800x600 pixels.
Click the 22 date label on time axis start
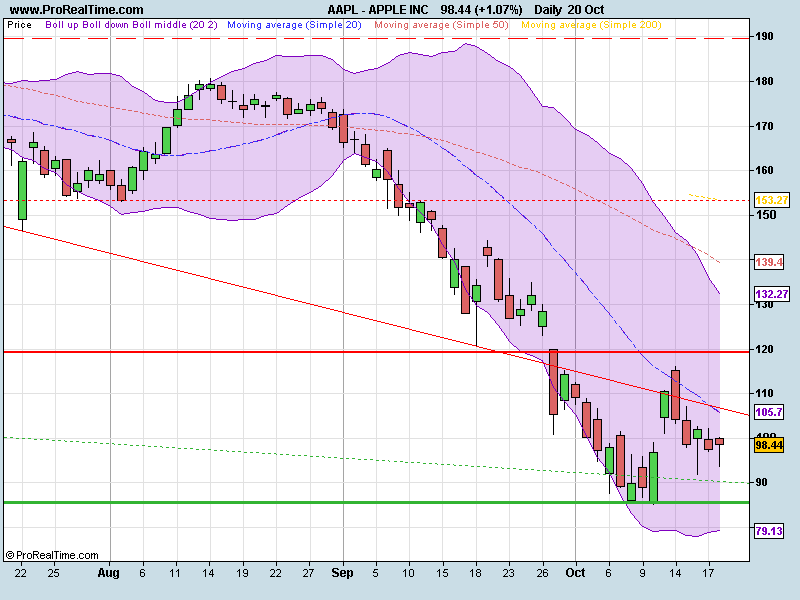tap(20, 573)
